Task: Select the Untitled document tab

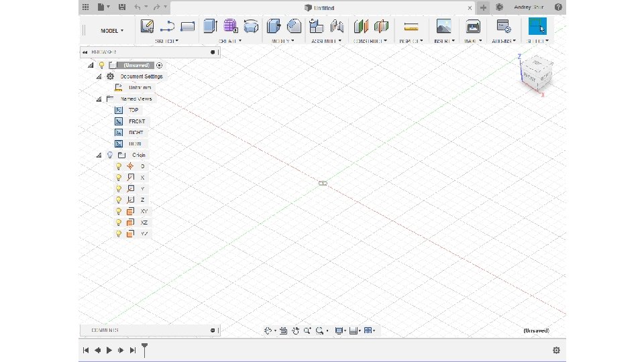Action: click(319, 8)
